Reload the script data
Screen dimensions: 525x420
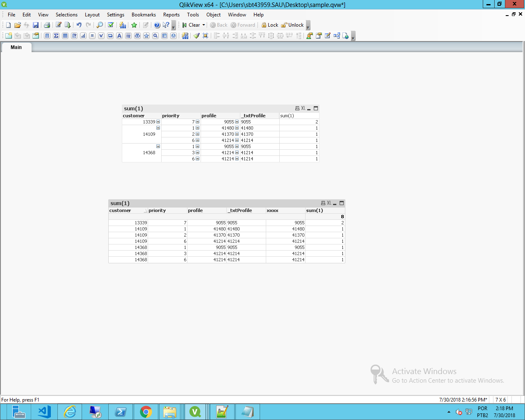(67, 25)
